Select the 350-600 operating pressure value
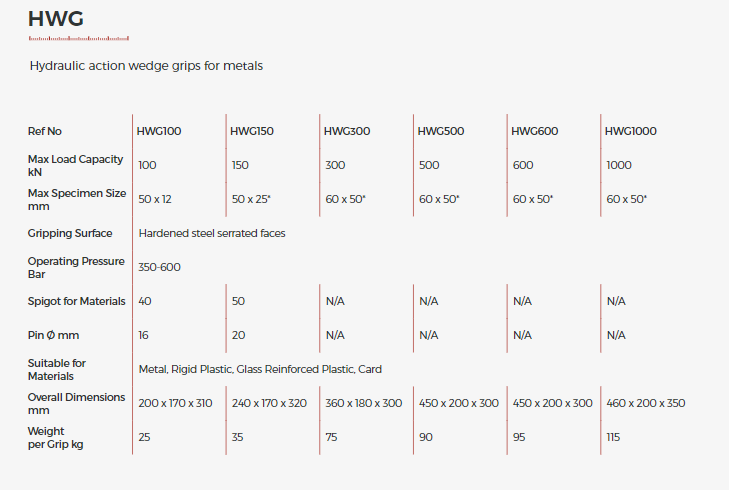This screenshot has width=729, height=490. pyautogui.click(x=159, y=267)
